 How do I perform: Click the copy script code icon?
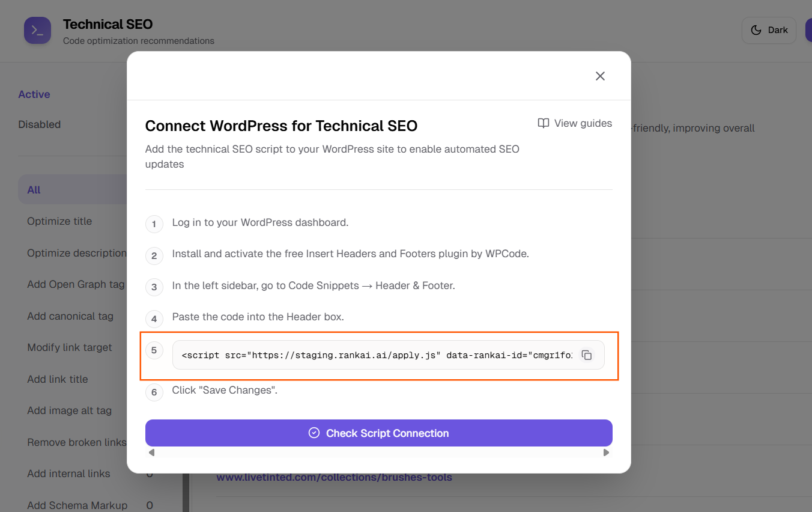[x=587, y=355]
